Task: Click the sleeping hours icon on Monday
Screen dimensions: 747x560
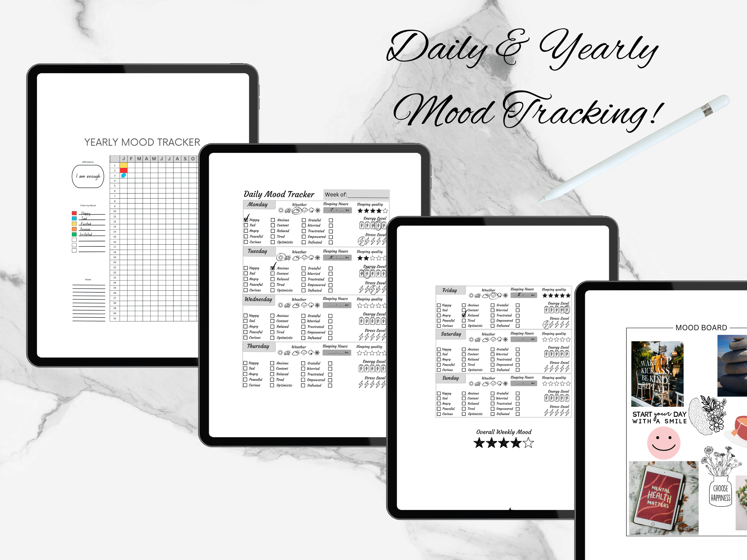Action: [x=337, y=206]
